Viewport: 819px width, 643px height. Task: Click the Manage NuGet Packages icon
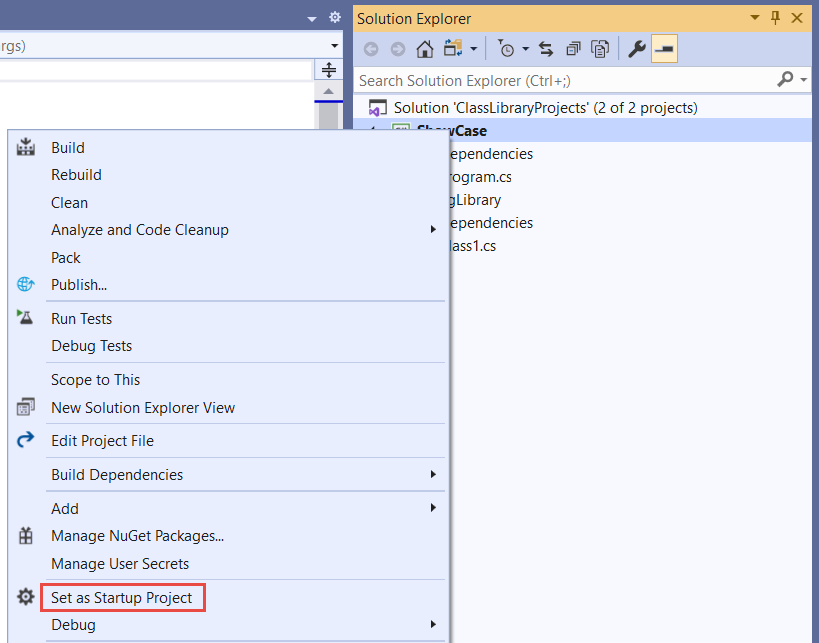tap(24, 536)
